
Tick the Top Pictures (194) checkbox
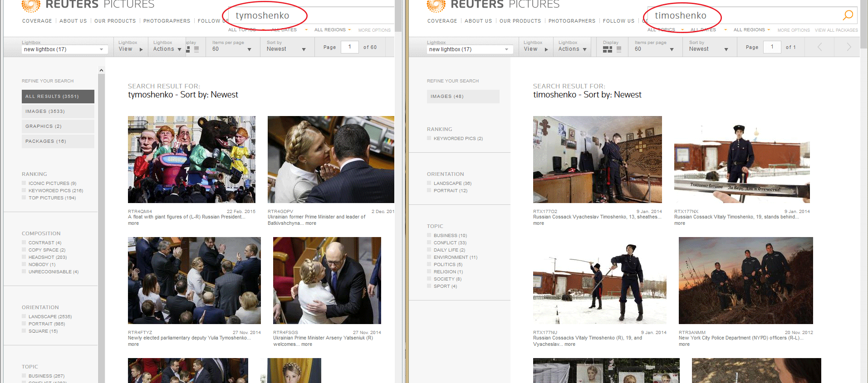point(24,198)
